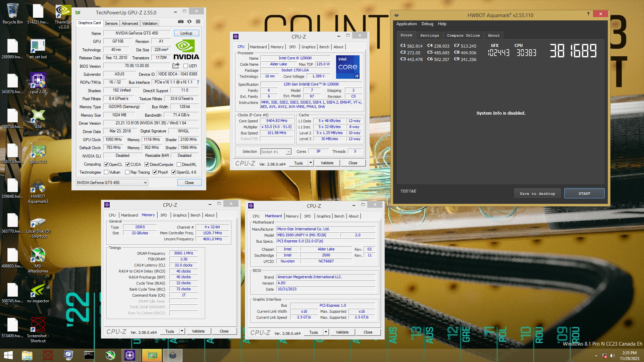Launch cpuz 2.08 desktop shortcut
Viewport: 644px width, 362px height.
click(x=38, y=83)
